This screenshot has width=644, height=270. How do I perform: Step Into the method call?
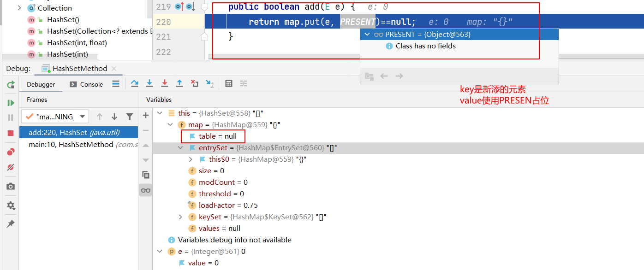pyautogui.click(x=149, y=83)
